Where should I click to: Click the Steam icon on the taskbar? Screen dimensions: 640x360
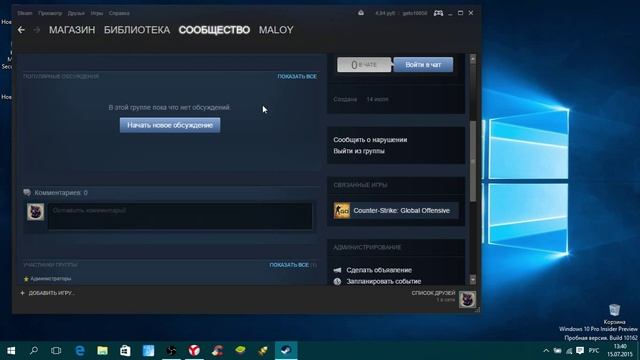286,351
